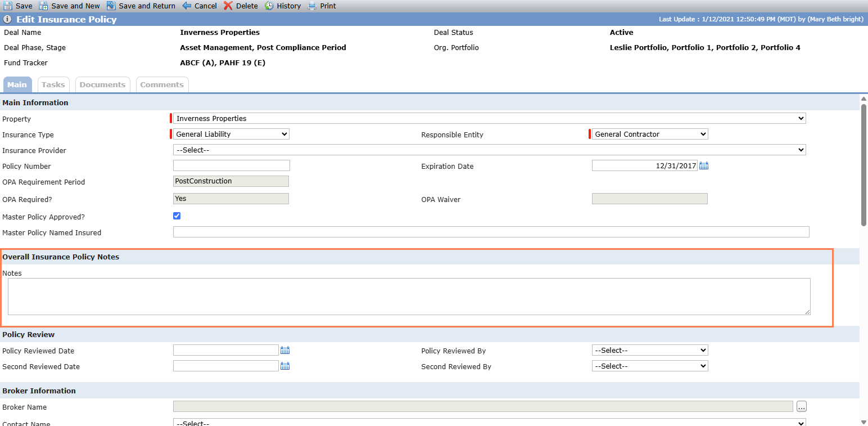This screenshot has height=426, width=868.
Task: Expand the Policy Reviewed By dropdown
Action: pos(650,350)
